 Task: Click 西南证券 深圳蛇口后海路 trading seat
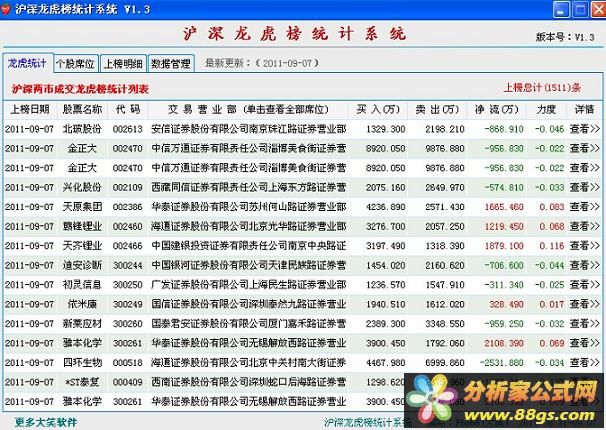(x=249, y=382)
